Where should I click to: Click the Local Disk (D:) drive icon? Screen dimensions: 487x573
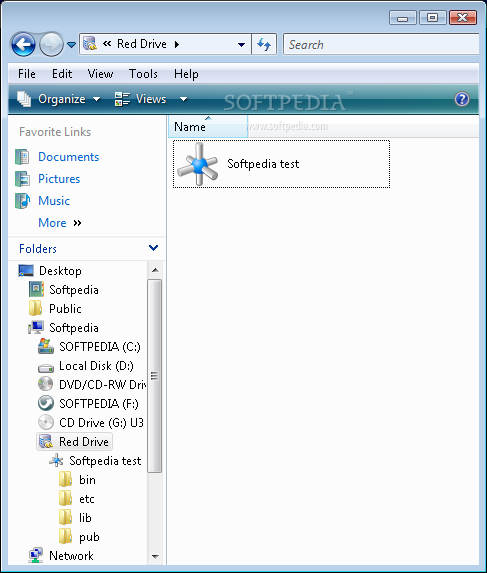coord(46,367)
